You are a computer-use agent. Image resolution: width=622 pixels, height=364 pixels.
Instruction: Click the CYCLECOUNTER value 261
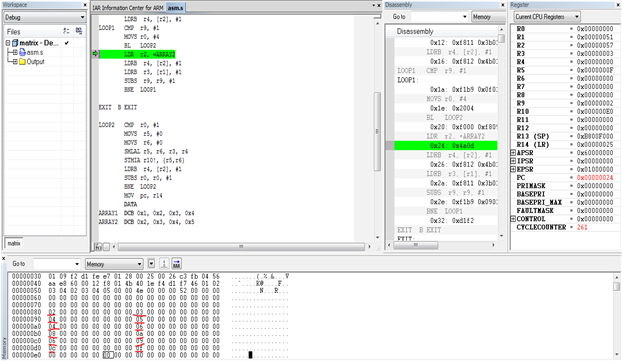click(x=582, y=227)
